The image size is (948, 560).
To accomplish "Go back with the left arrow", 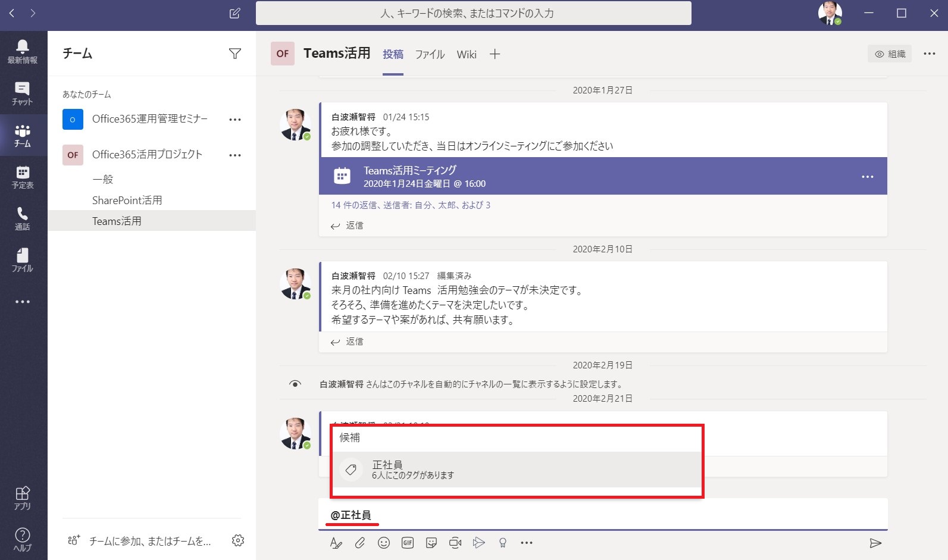I will [x=12, y=12].
